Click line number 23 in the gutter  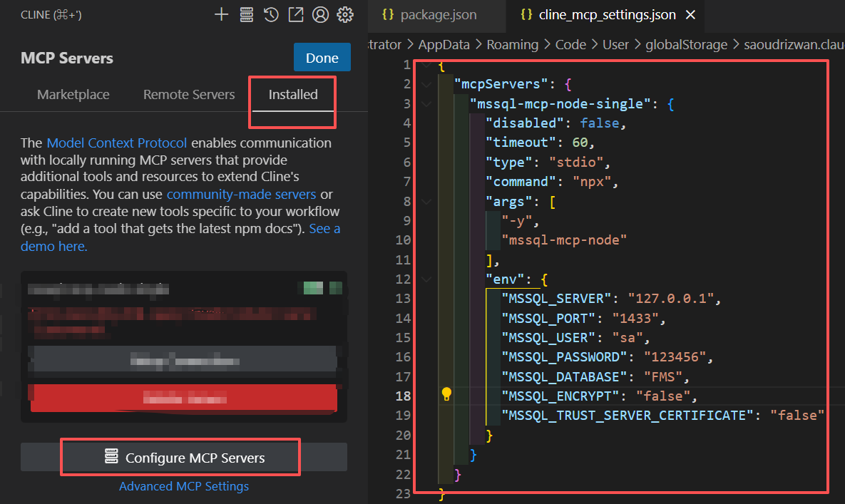(x=403, y=494)
